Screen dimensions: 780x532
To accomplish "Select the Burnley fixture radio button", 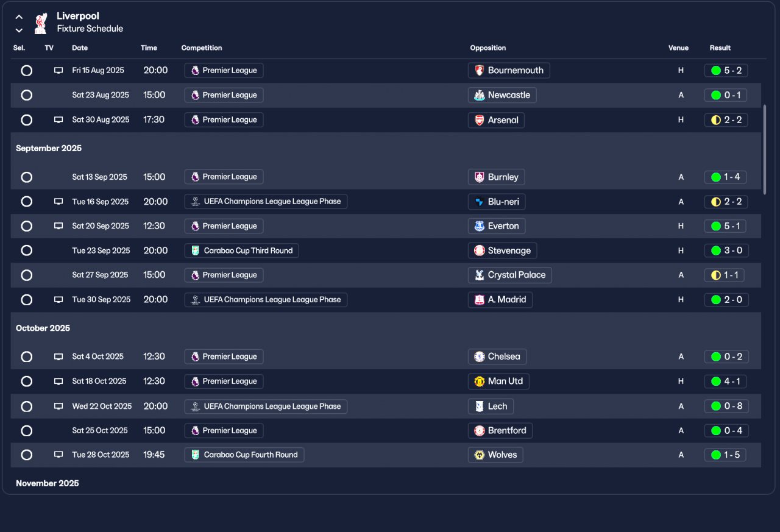I will [x=26, y=177].
